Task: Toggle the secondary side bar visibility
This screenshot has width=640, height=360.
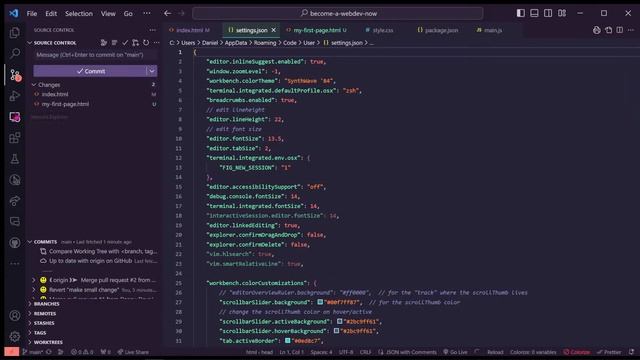Action: tap(548, 13)
